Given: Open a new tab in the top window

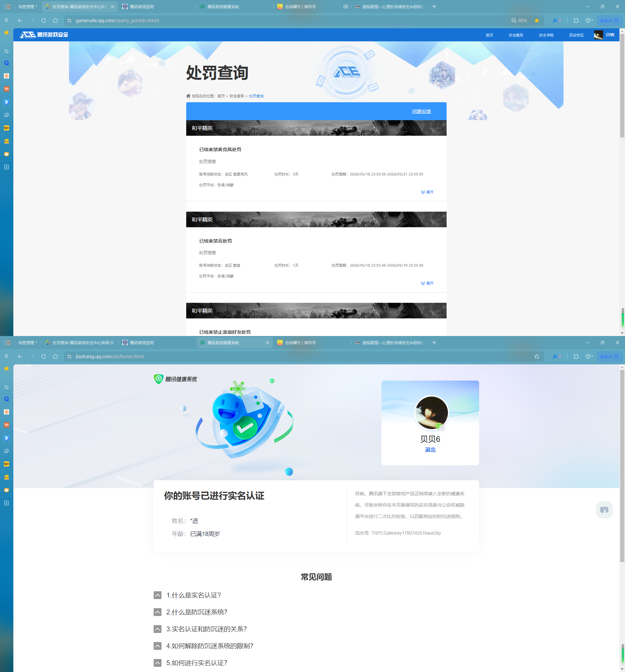Looking at the screenshot, I should point(434,7).
